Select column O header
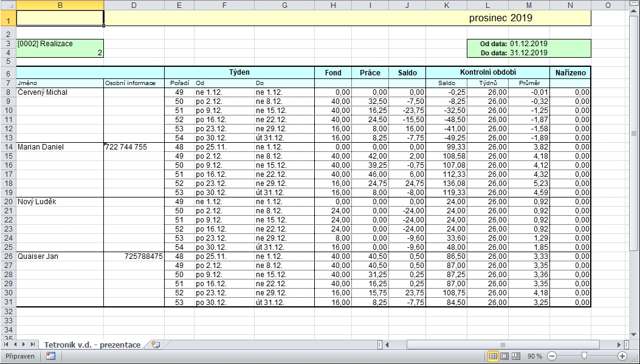 pos(608,5)
